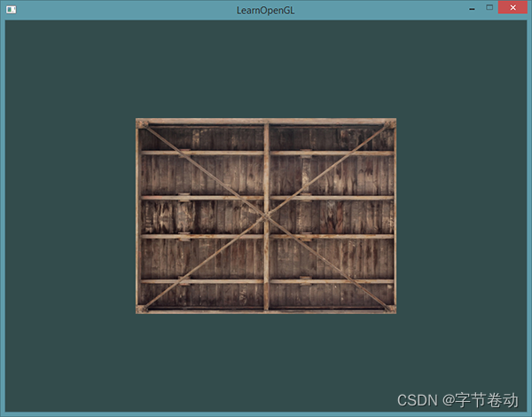The height and width of the screenshot is (417, 532).
Task: Minimize the LearnOpenGL window
Action: (472, 9)
